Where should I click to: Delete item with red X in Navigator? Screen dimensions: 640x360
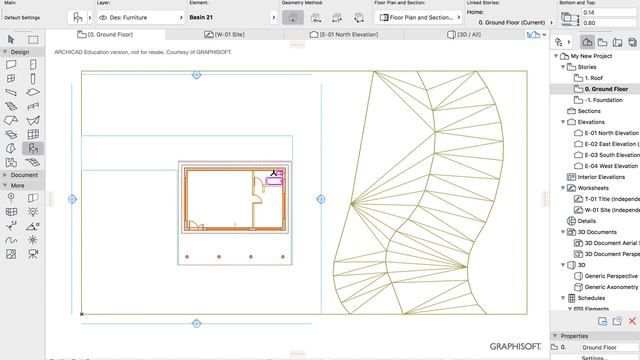pos(632,321)
